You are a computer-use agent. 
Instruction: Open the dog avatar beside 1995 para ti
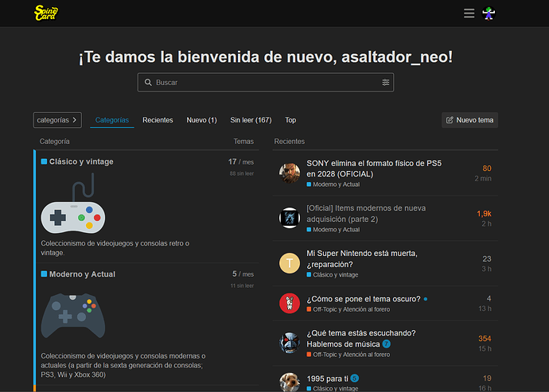coord(290,382)
